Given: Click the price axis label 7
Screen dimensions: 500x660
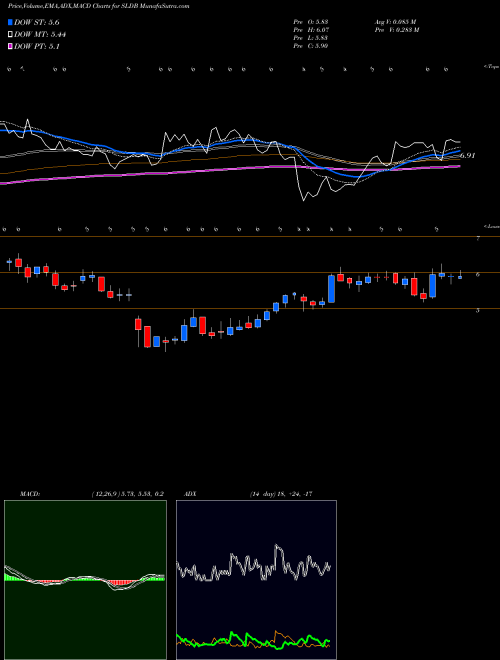Looking at the screenshot, I should 478,239.
